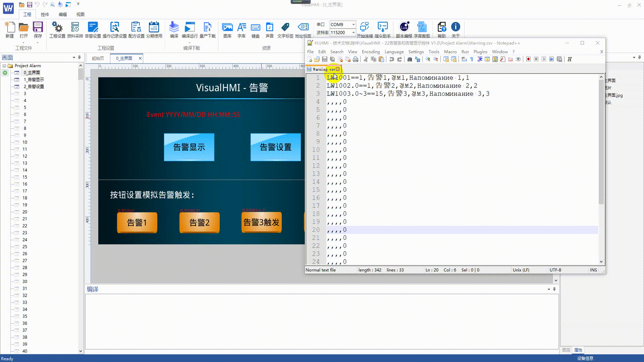Select 2_告警设置 screen in tree
Image resolution: width=644 pixels, height=362 pixels.
coord(34,86)
